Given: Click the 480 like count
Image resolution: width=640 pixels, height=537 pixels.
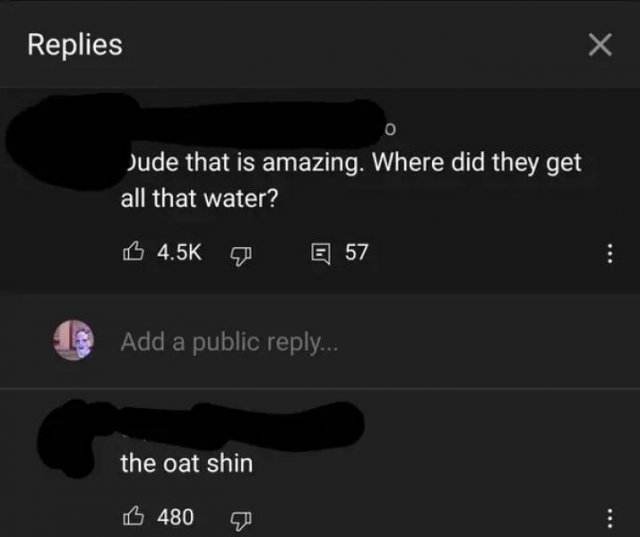Looking at the screenshot, I should [176, 517].
